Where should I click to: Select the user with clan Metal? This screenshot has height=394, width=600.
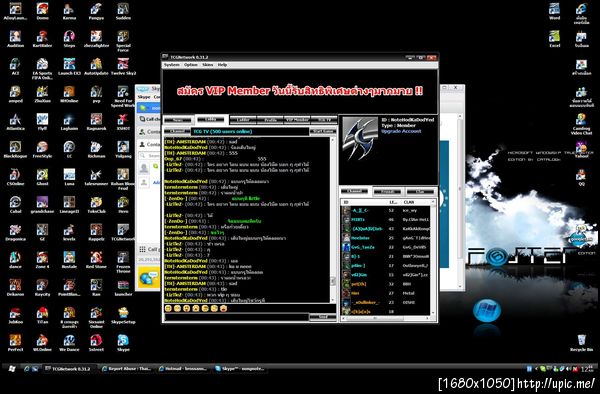[x=386, y=293]
